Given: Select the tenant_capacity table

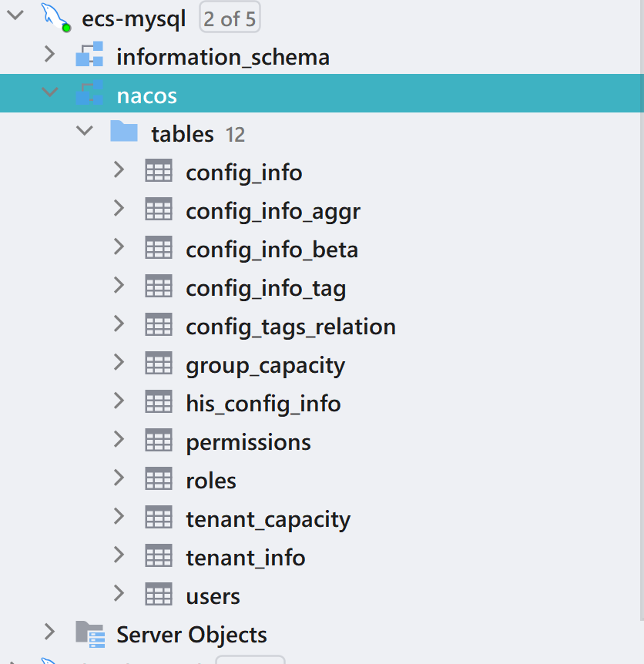Looking at the screenshot, I should (x=268, y=519).
